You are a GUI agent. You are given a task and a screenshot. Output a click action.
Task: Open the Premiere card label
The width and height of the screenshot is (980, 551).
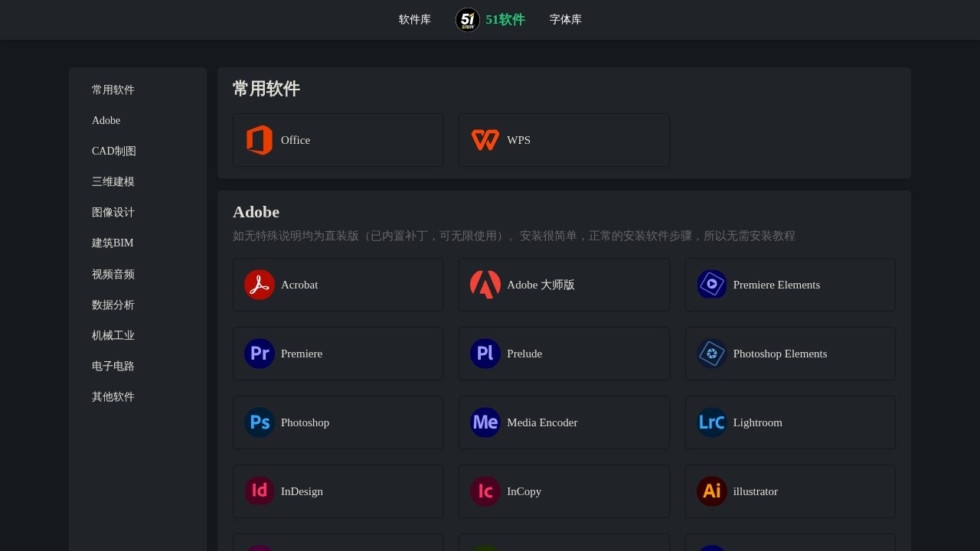(x=302, y=354)
